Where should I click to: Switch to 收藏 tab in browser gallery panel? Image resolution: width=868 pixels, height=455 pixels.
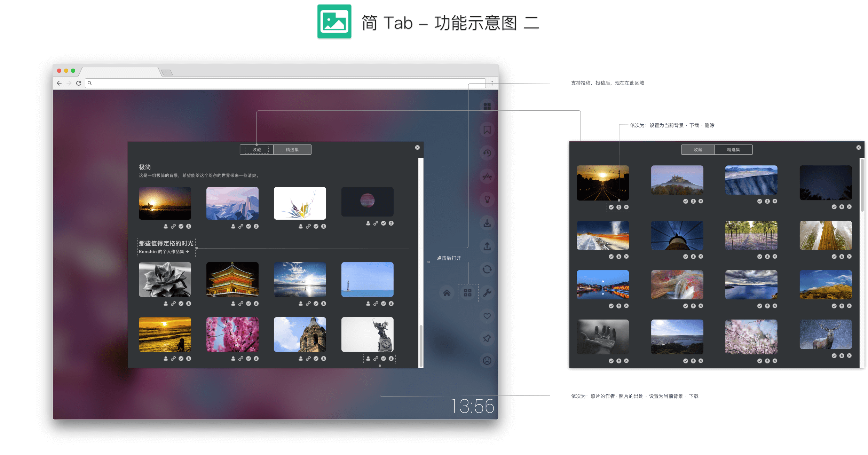(257, 150)
